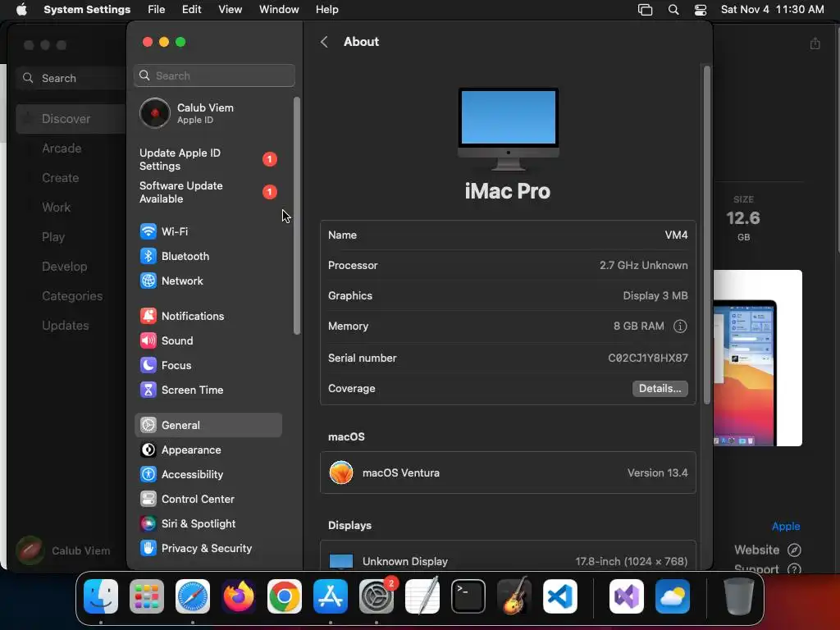Open System Settings Dock icon with badge
840x630 pixels.
pos(377,596)
